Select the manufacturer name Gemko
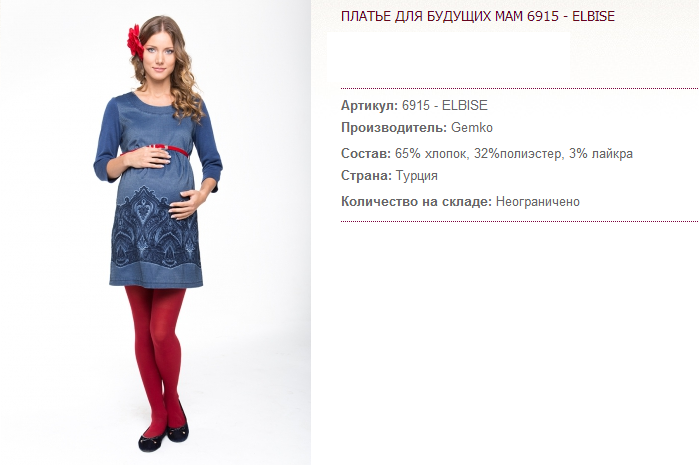699x467 pixels. click(472, 128)
